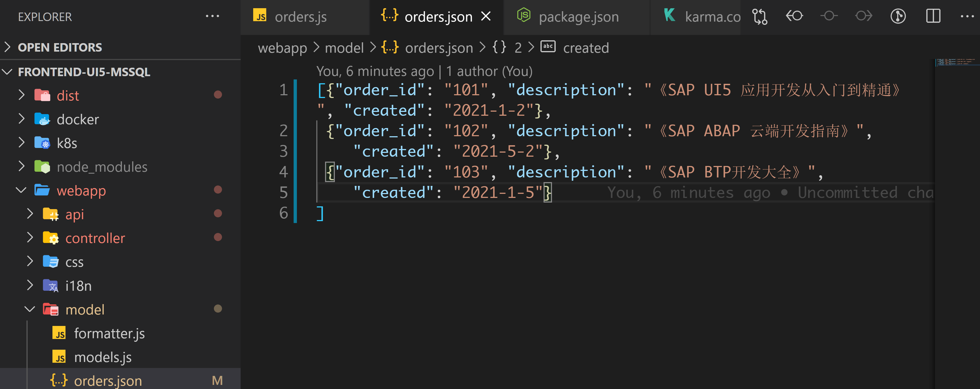Select the docker folder icon
Viewport: 980px width, 389px height.
[42, 119]
